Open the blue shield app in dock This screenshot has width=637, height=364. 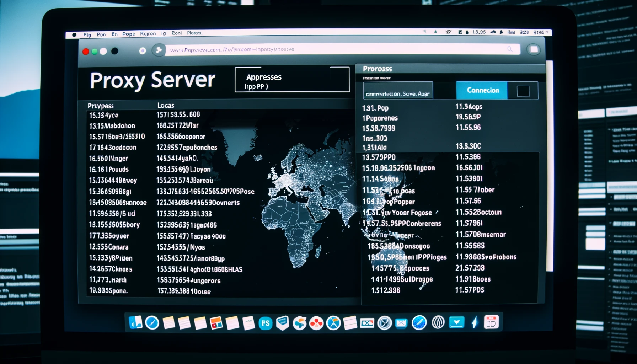283,323
